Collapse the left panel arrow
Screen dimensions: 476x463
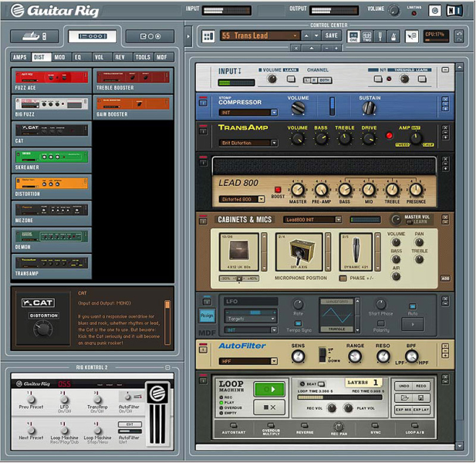pos(188,36)
